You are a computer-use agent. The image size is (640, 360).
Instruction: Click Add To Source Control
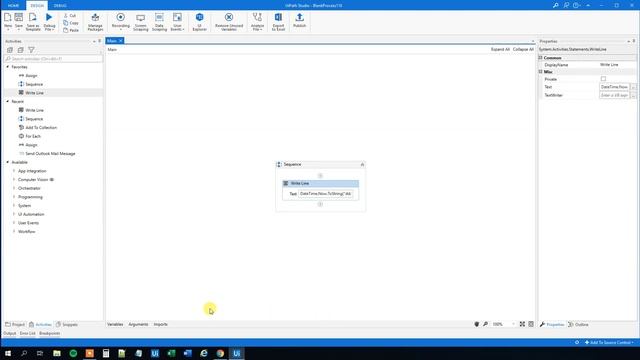tap(609, 342)
